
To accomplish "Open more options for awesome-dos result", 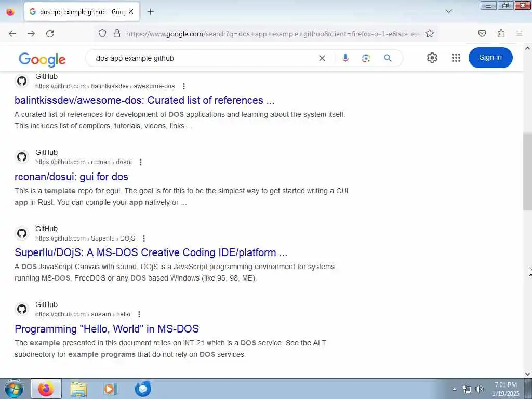I will pos(184,86).
